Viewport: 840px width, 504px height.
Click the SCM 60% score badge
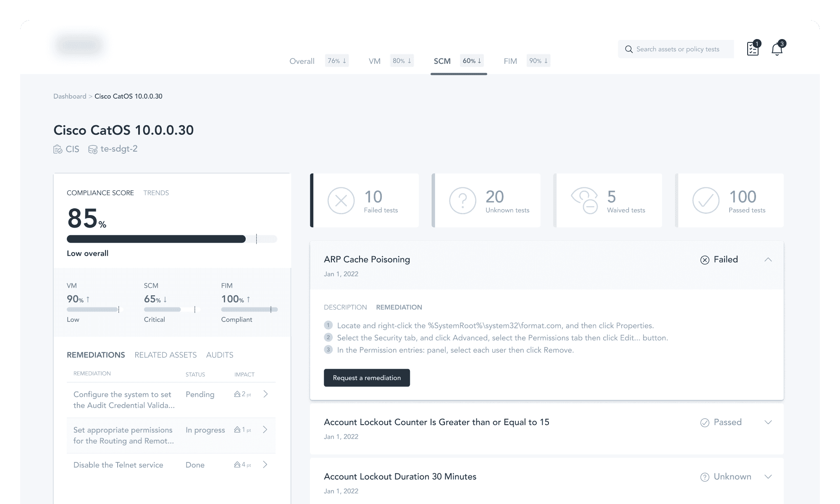(472, 61)
